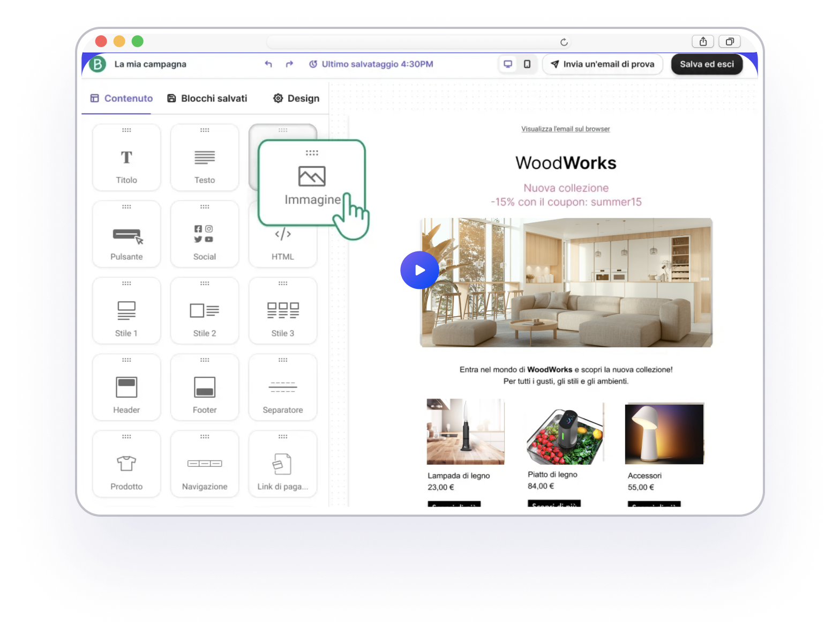
Task: Select the Separatore block
Action: (x=283, y=388)
